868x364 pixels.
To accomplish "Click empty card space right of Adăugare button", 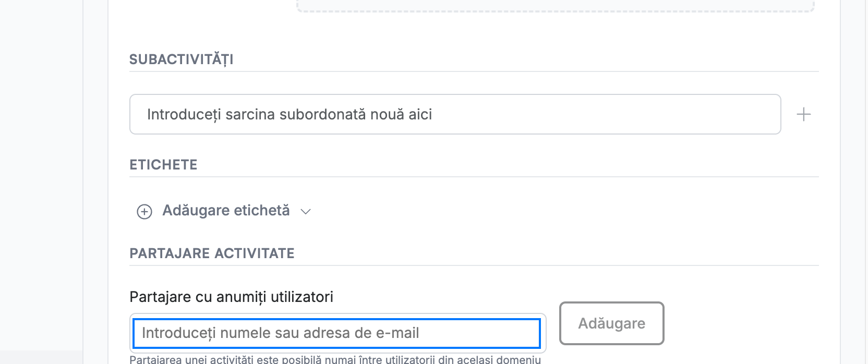I will click(x=741, y=323).
